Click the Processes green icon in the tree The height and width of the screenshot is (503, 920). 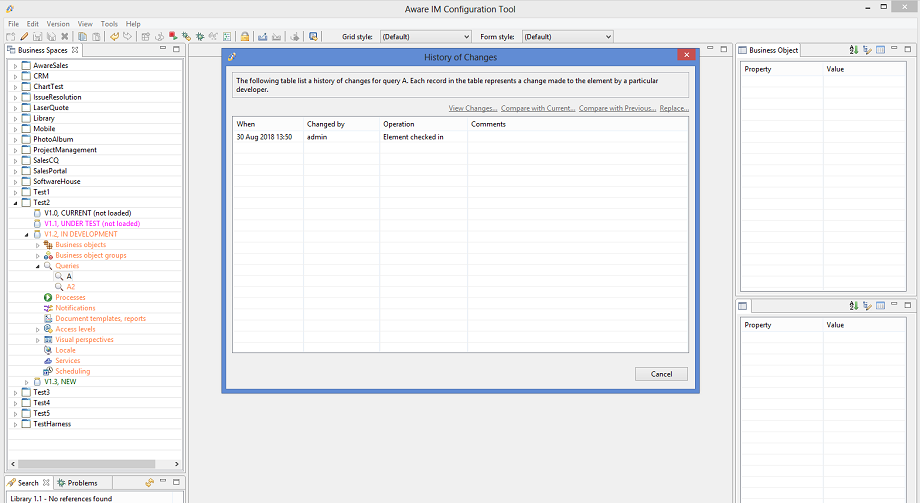point(48,298)
